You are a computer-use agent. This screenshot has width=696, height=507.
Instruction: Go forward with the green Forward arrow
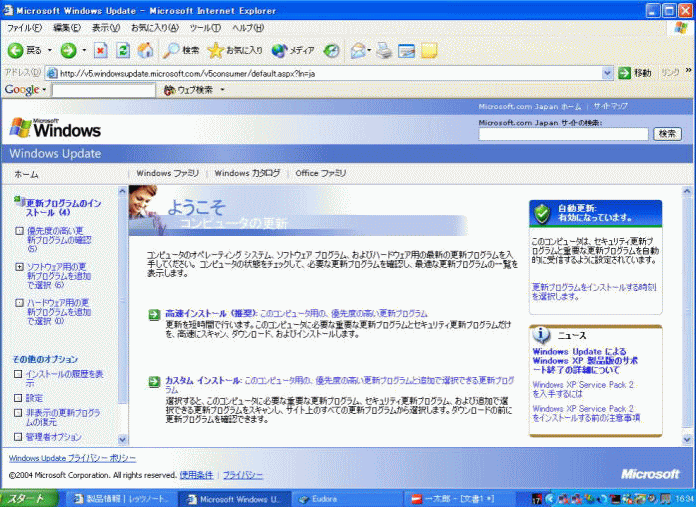[68, 51]
